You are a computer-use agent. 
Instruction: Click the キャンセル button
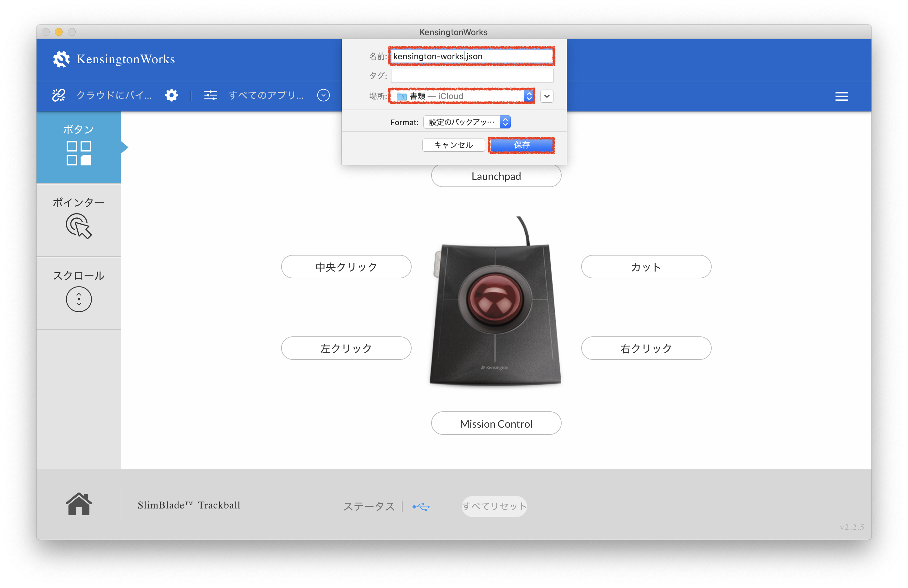click(x=453, y=145)
